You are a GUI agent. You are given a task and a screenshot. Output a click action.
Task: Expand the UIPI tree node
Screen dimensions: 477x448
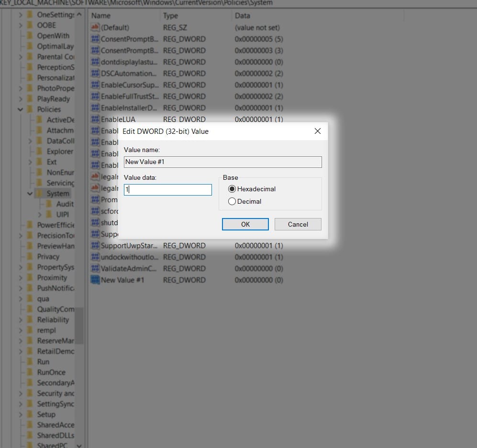(x=40, y=215)
